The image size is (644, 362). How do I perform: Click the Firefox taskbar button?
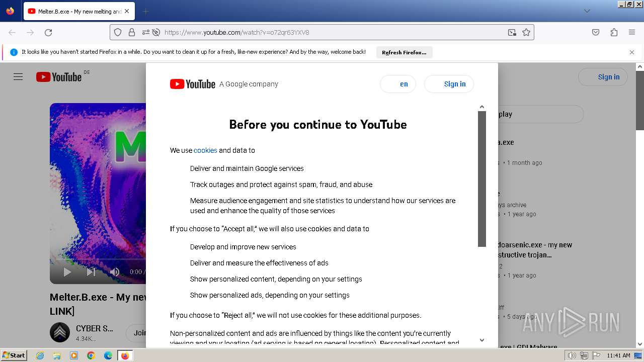pos(125,355)
